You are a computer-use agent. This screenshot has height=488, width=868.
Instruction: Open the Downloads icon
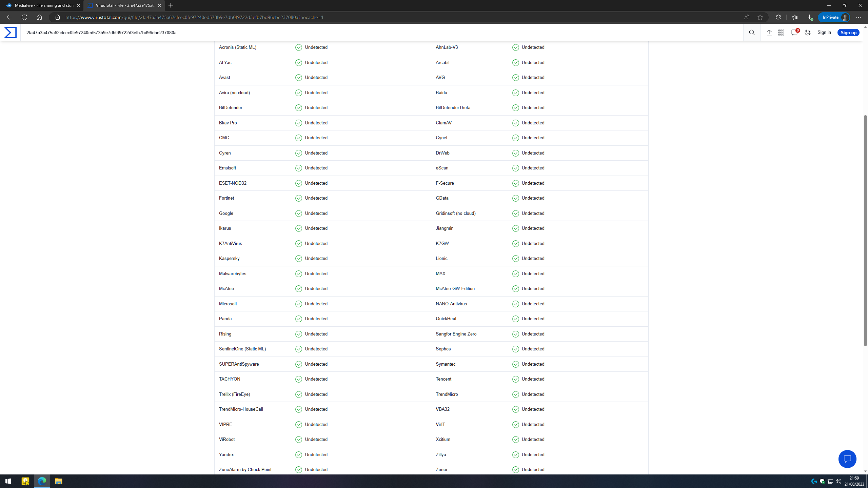(x=810, y=17)
